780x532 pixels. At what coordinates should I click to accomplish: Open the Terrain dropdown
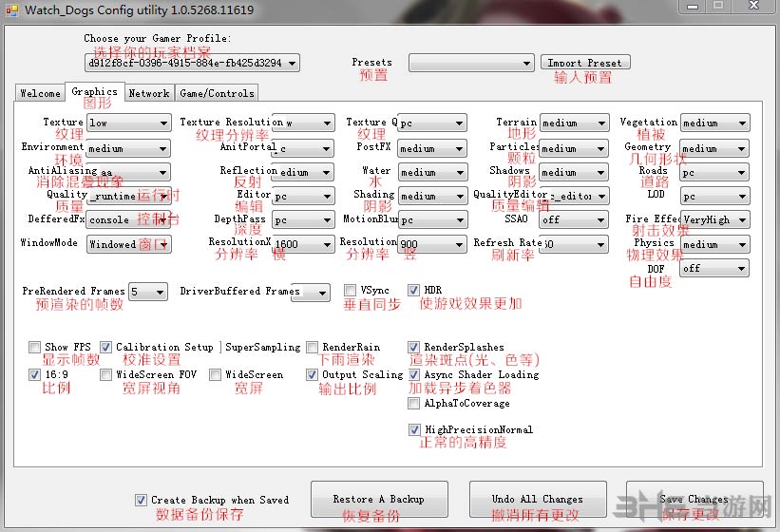pos(574,123)
